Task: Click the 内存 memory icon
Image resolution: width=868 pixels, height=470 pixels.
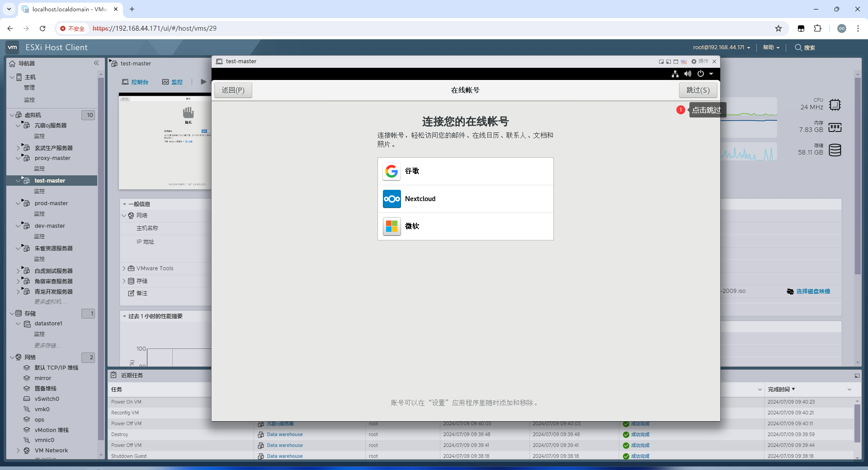Action: [x=835, y=127]
